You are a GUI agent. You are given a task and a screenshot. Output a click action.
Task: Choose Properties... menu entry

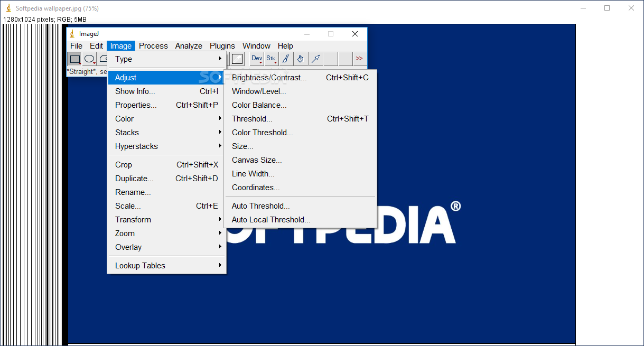(167, 105)
